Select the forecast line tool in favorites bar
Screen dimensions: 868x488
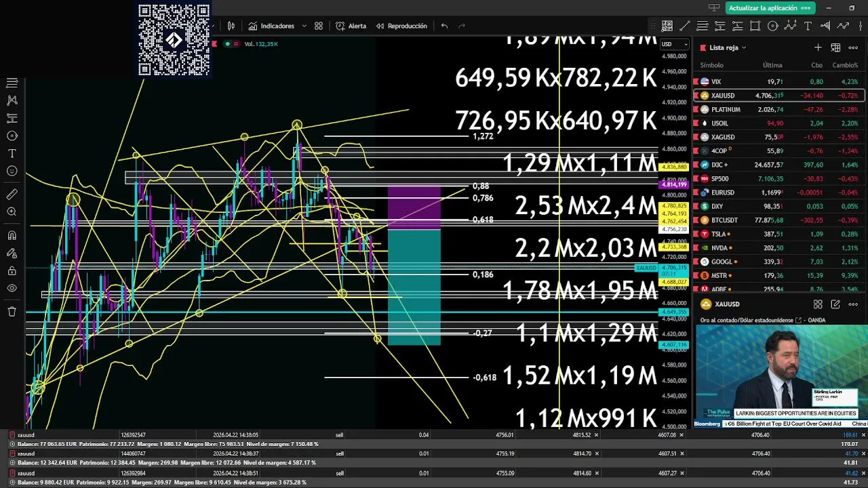(843, 26)
